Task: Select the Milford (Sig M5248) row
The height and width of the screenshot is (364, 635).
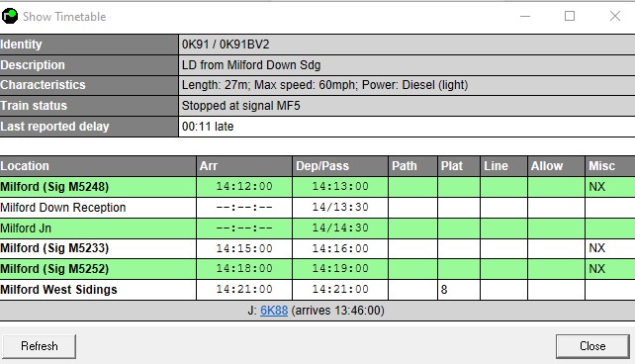Action: (x=317, y=187)
